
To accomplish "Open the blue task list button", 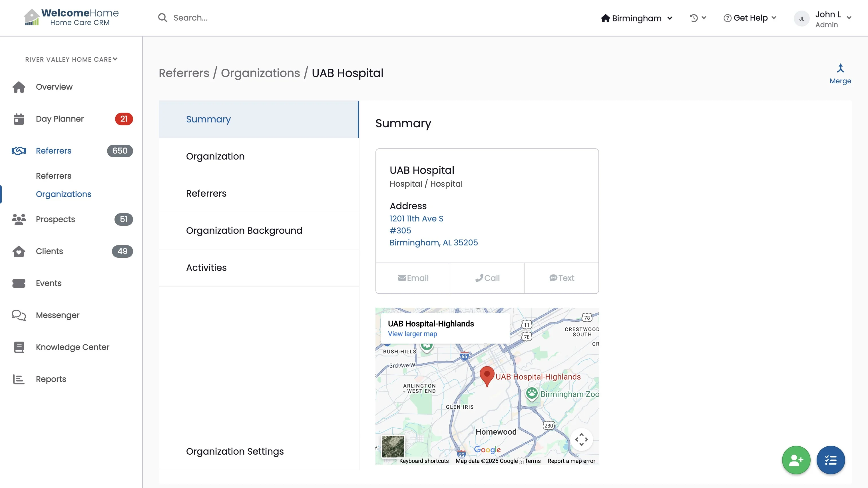I will click(x=830, y=460).
